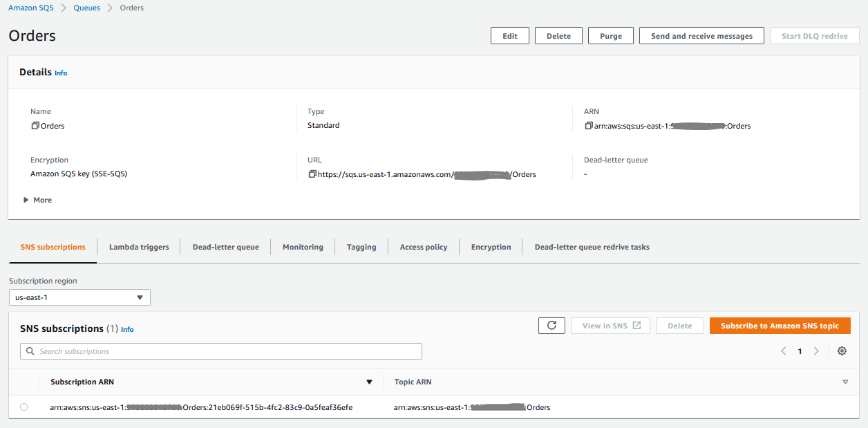
Task: Select the Orders subscription radio button
Action: point(24,407)
